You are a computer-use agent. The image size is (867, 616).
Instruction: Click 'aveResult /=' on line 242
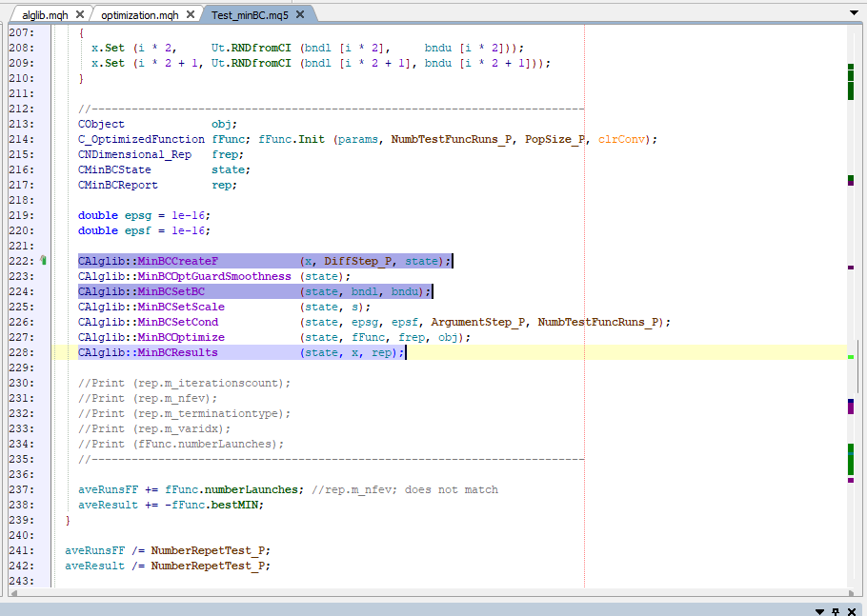click(x=105, y=566)
